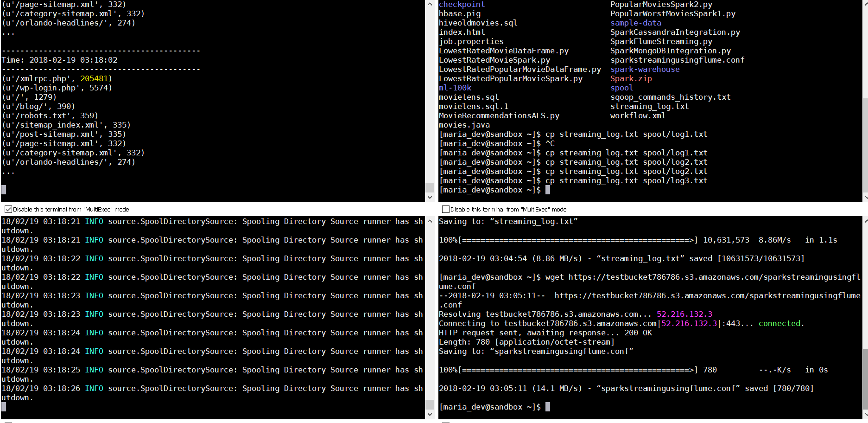Click the 'Time: 2018-02-19 03:18:02' line
The height and width of the screenshot is (423, 868).
coord(60,60)
